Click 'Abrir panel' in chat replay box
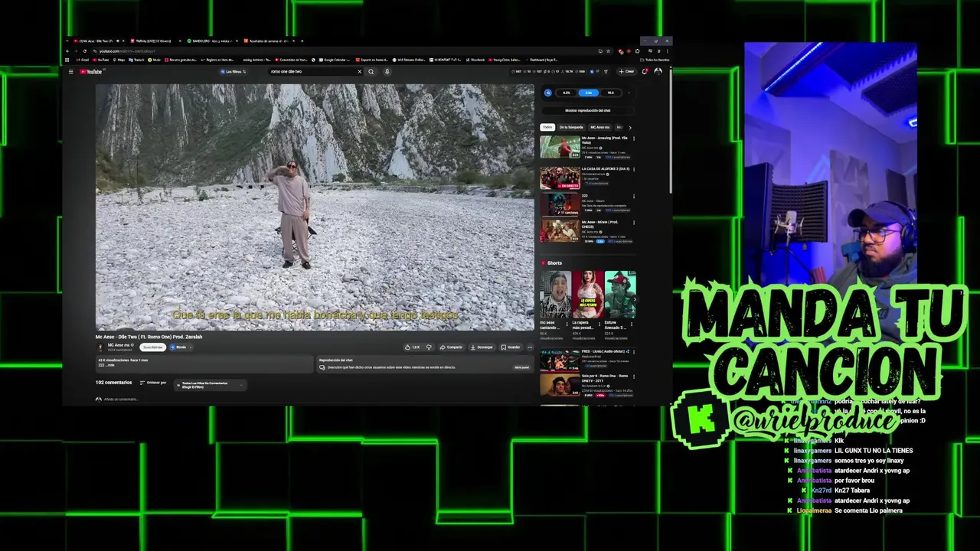 pos(521,367)
